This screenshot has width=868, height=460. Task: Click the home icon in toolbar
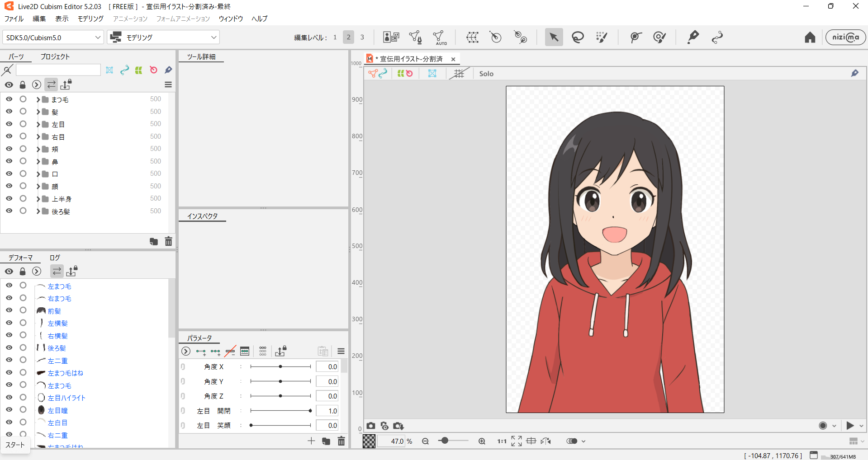[810, 38]
